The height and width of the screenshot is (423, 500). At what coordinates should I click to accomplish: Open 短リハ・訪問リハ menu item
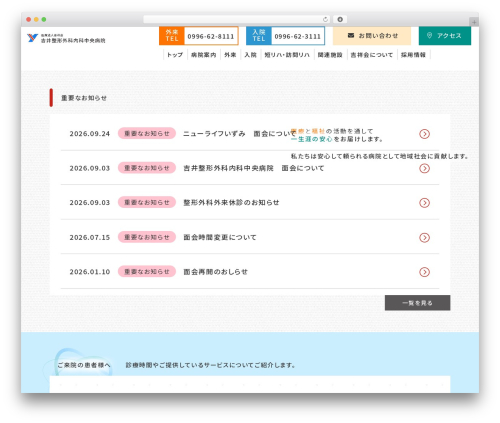point(287,55)
